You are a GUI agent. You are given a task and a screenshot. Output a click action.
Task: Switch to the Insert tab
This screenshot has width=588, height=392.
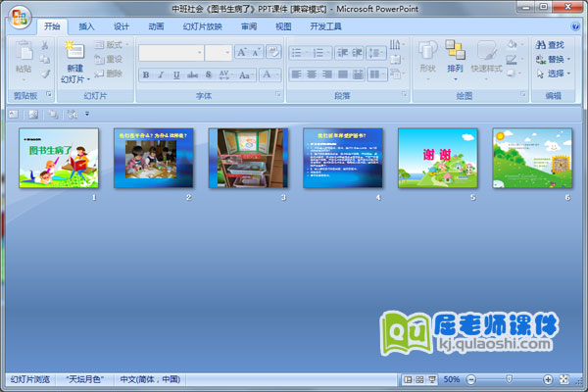point(86,26)
